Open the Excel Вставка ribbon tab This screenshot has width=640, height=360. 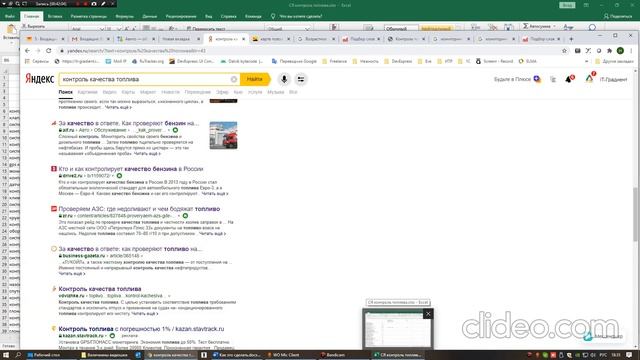point(55,16)
